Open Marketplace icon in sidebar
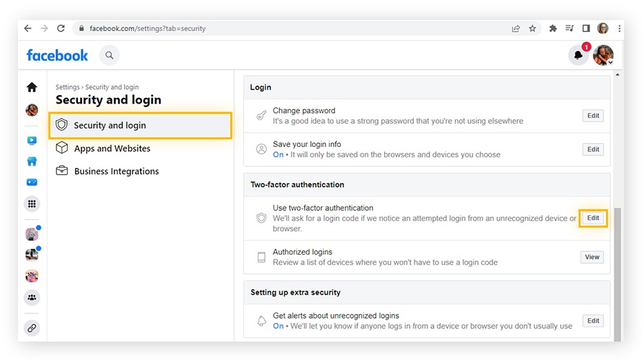644x363 pixels. click(32, 161)
